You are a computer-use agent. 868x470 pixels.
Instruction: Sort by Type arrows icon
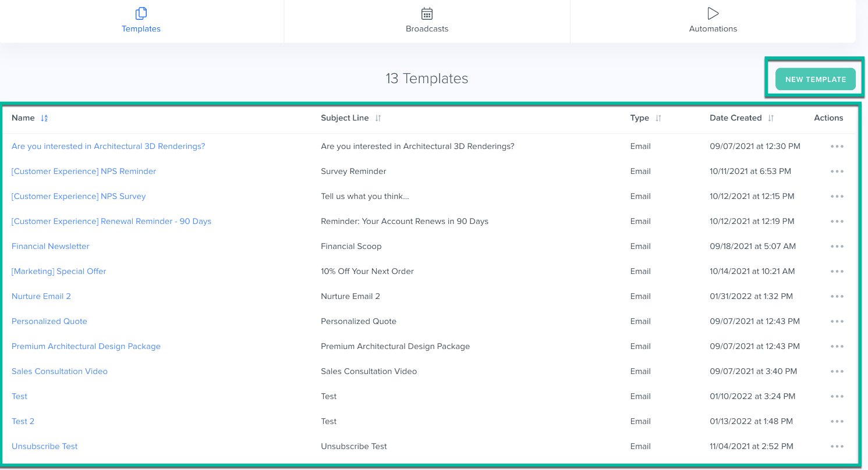coord(658,118)
